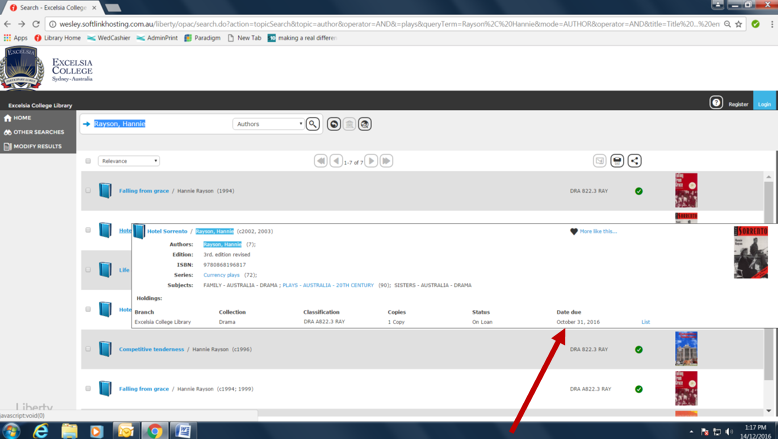Click More like this link
The image size is (778, 439).
598,231
